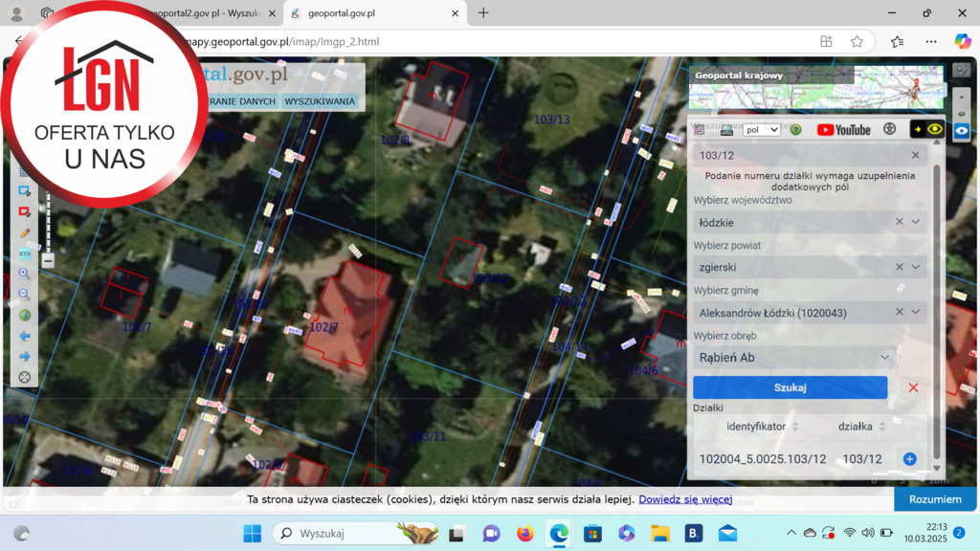Click the globe full extent icon
The image size is (980, 551).
[25, 316]
